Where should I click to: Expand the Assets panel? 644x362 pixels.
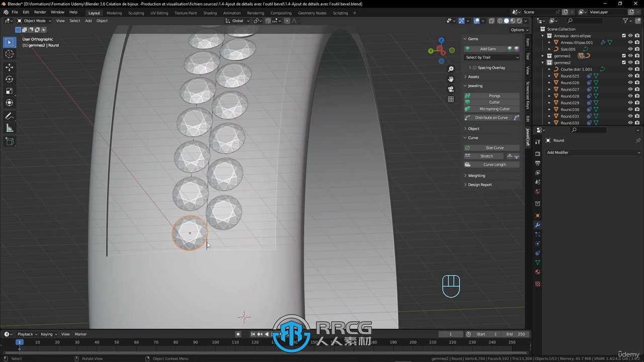(x=473, y=76)
